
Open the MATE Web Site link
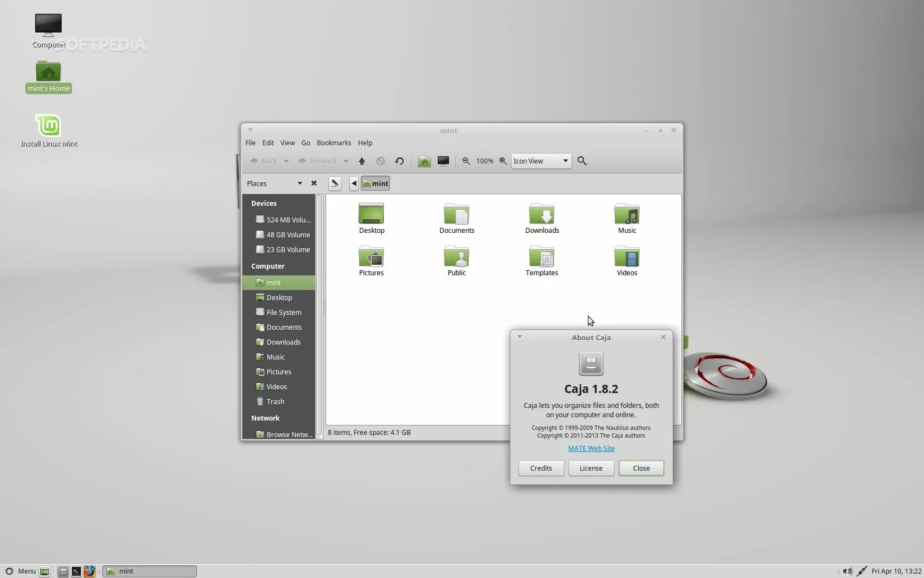click(x=591, y=448)
